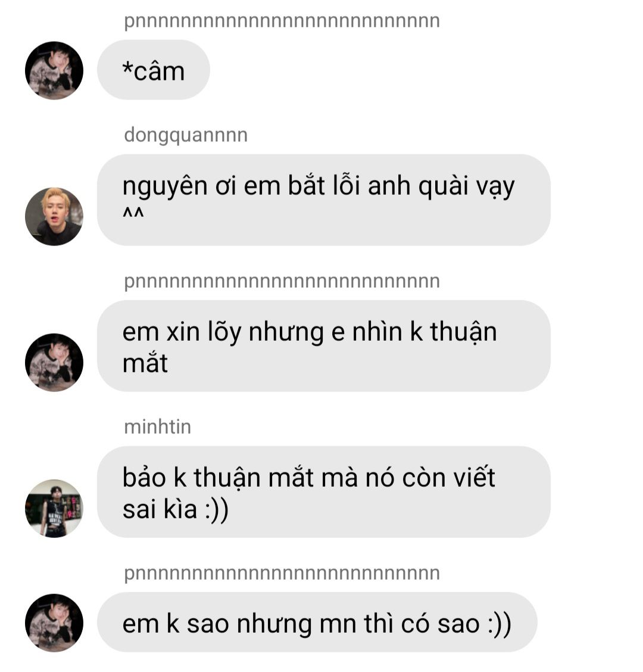Click the ':))' emoticon in the last message
Image resolution: width=643 pixels, height=672 pixels.
click(x=499, y=624)
